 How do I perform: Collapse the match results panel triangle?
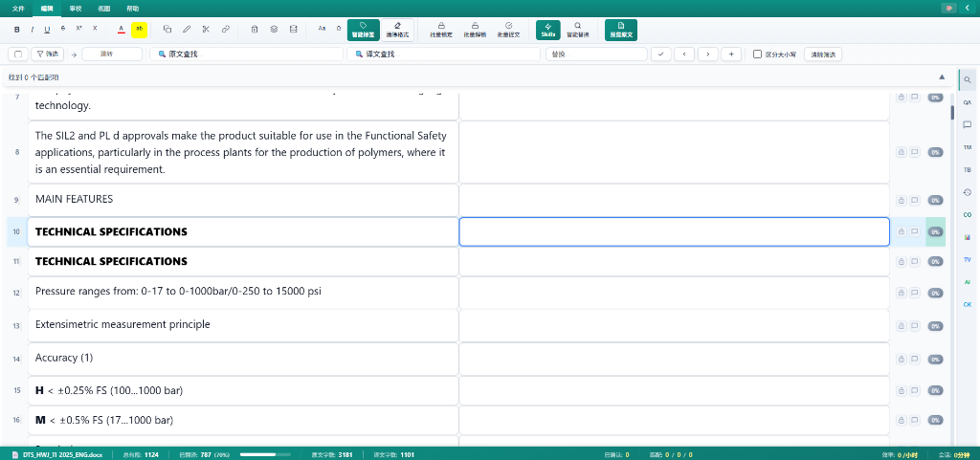pos(942,77)
